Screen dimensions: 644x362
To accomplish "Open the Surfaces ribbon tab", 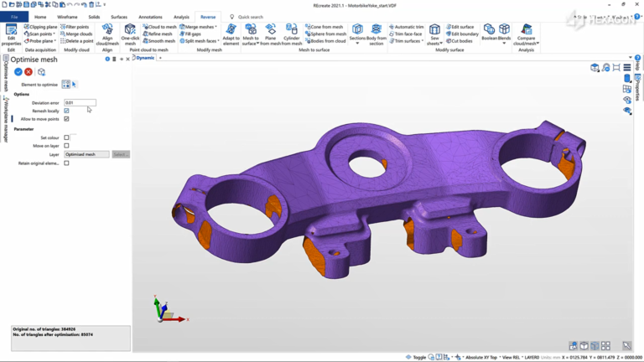I will pyautogui.click(x=119, y=17).
